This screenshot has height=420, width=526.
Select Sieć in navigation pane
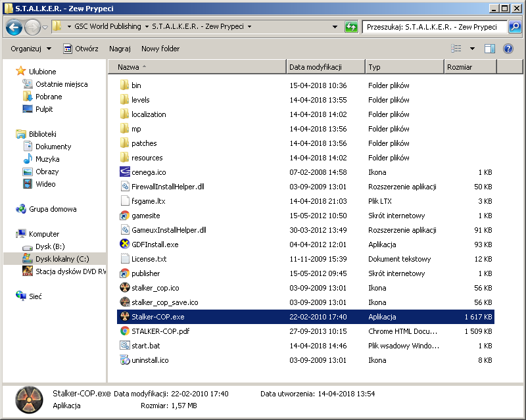pyautogui.click(x=28, y=296)
